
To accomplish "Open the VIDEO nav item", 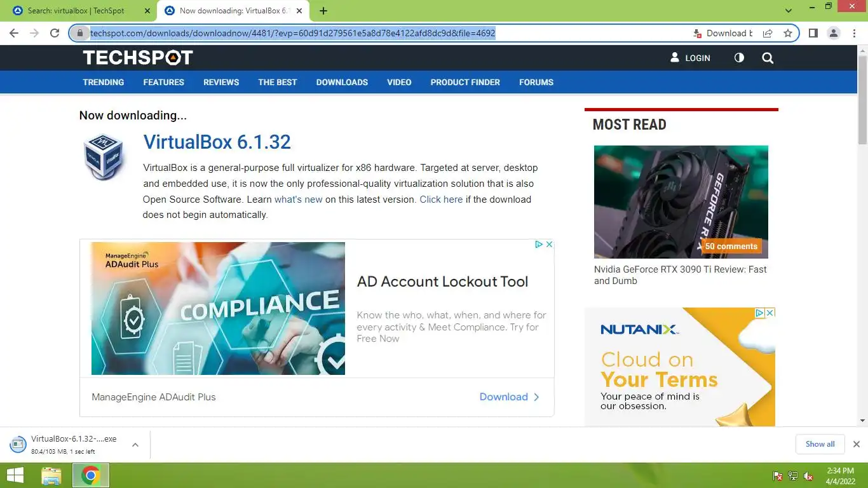I will pyautogui.click(x=399, y=82).
